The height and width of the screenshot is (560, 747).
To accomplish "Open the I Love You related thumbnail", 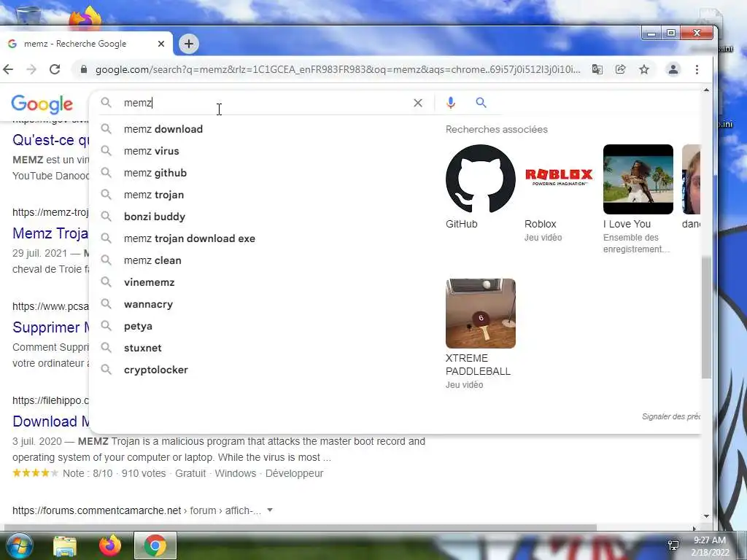I will 638,179.
